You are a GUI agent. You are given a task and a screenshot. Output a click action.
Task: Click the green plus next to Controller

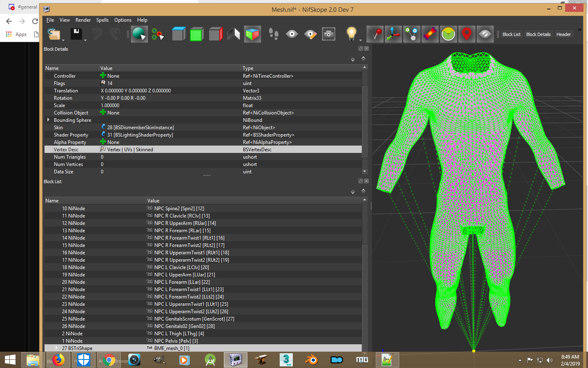[x=103, y=76]
